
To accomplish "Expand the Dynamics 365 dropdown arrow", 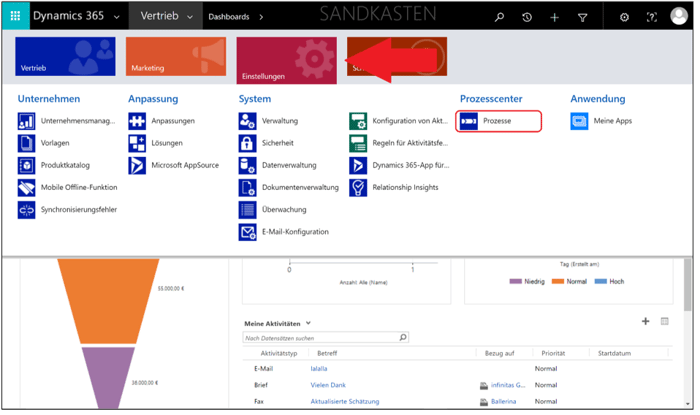I will (117, 17).
